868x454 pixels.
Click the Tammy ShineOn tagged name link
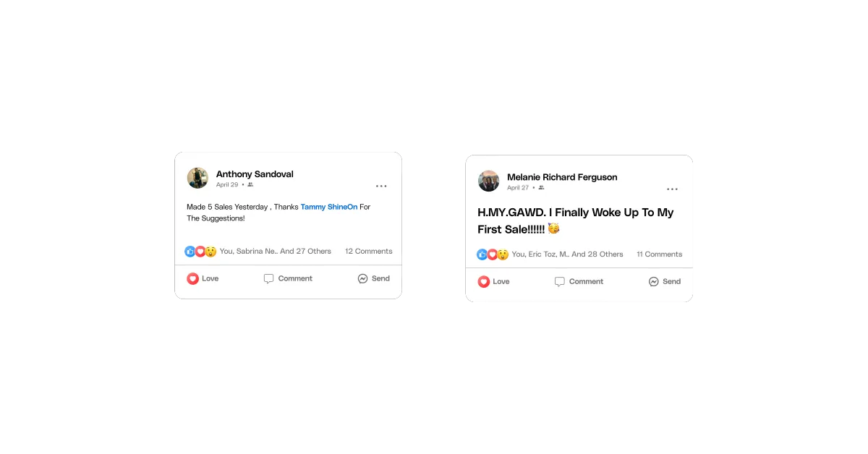[x=329, y=207]
